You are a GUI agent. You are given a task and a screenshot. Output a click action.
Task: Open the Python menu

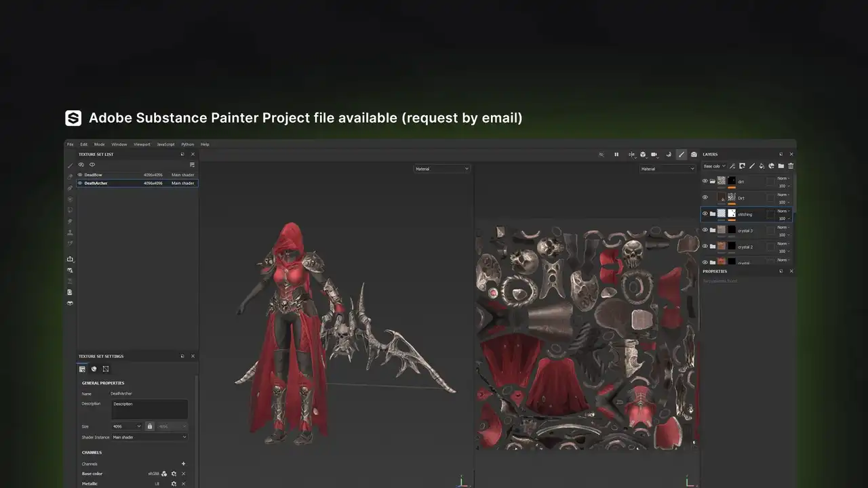click(187, 144)
